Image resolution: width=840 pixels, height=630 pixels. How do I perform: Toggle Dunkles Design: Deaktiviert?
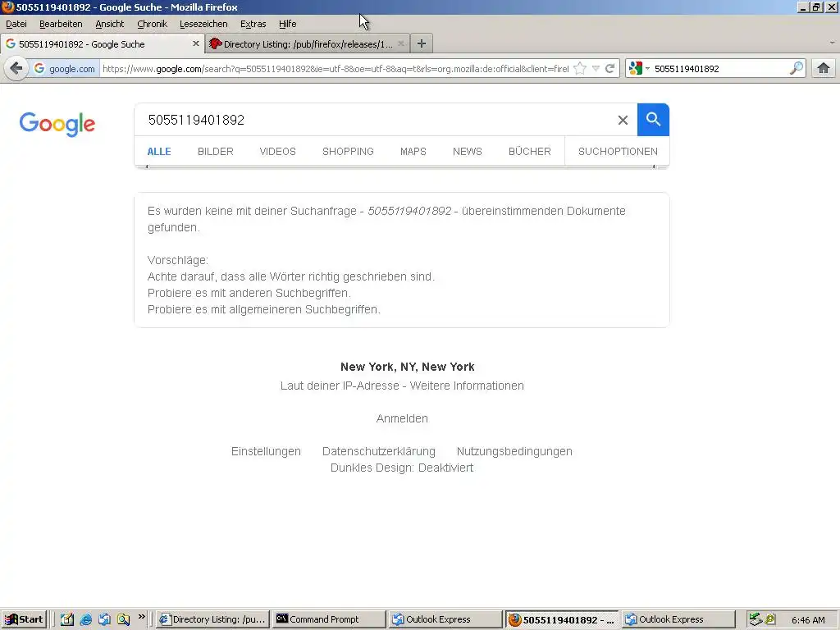(402, 468)
